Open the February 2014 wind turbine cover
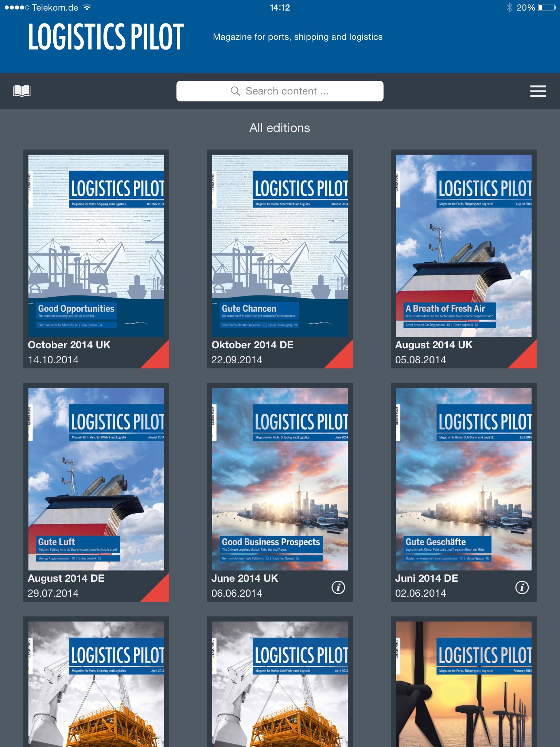This screenshot has width=560, height=747. point(464,684)
